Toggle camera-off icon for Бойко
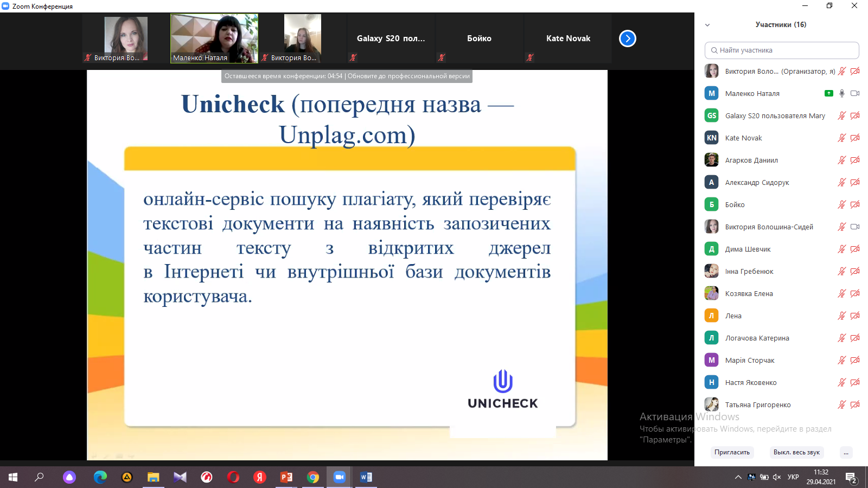868x488 pixels. [855, 204]
